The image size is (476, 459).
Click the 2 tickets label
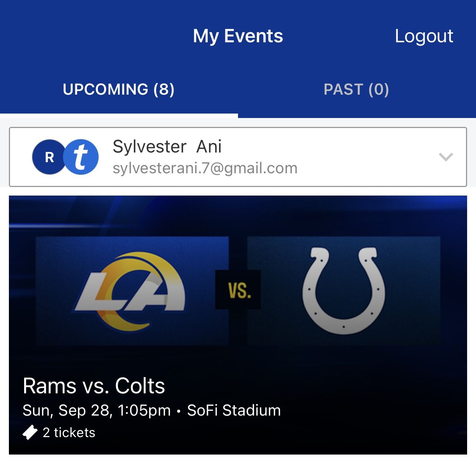(x=69, y=433)
